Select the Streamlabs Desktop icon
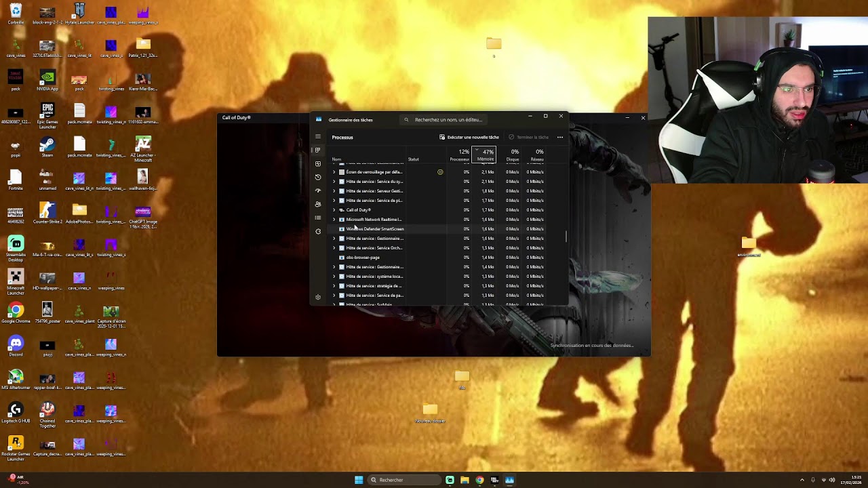Image resolution: width=868 pixels, height=488 pixels. click(16, 248)
